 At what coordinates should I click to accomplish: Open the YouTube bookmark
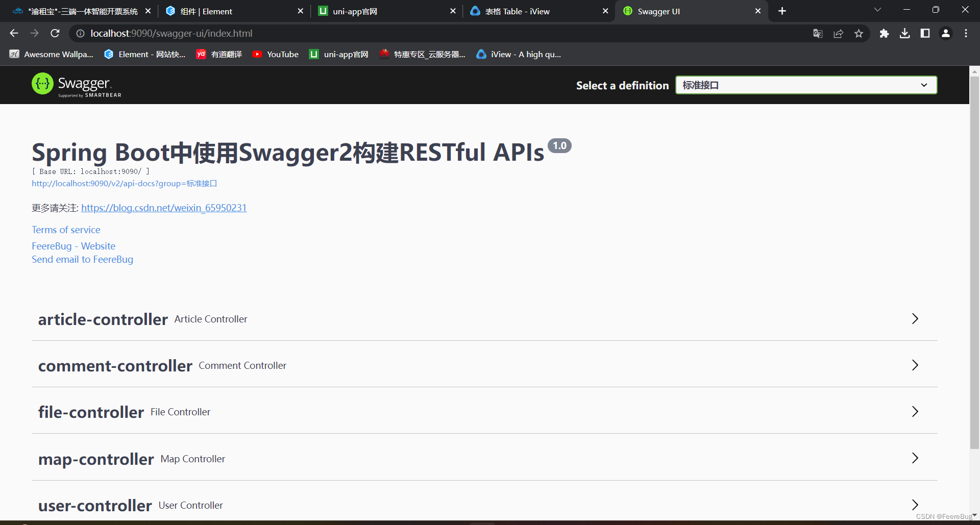click(x=276, y=54)
